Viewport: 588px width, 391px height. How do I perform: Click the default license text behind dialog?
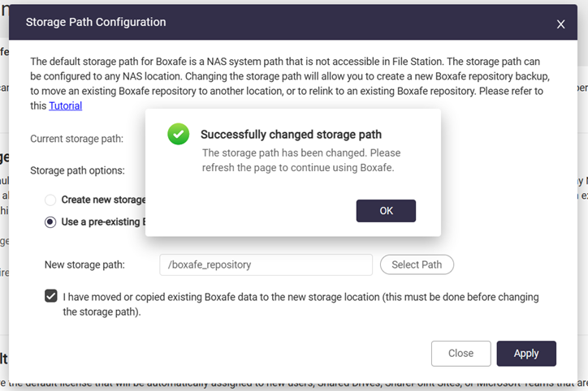pyautogui.click(x=292, y=385)
